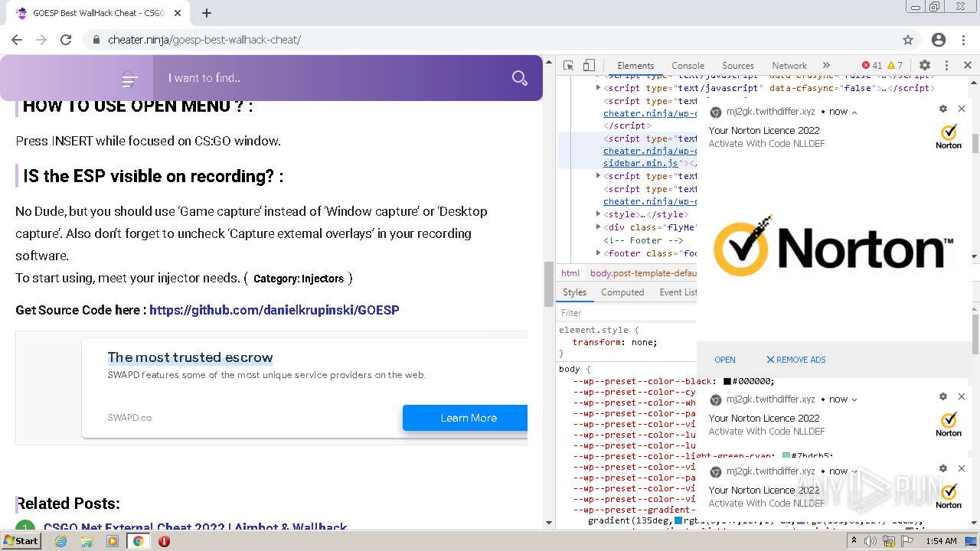The height and width of the screenshot is (551, 980).
Task: Click the light-green-cyan color swatch
Action: tap(786, 455)
